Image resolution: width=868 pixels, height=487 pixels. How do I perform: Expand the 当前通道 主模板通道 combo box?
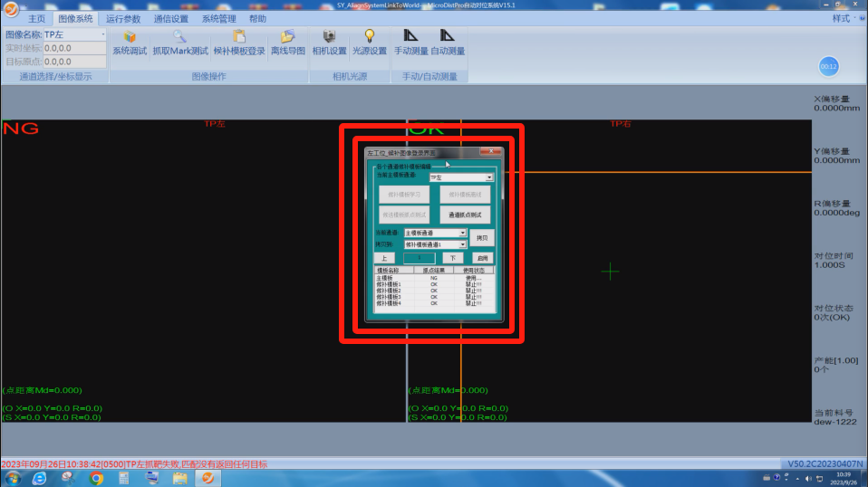coord(462,234)
